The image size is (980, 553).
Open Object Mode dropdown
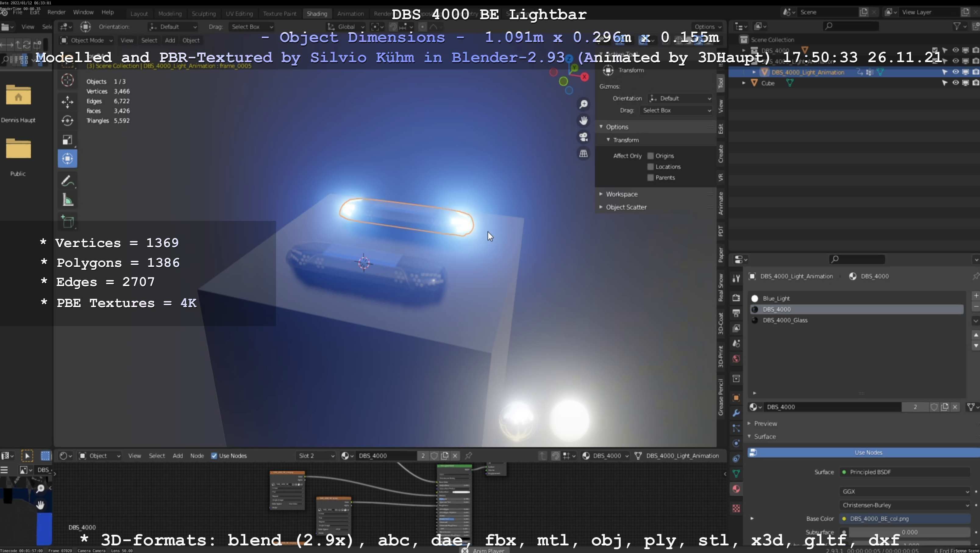pos(86,40)
